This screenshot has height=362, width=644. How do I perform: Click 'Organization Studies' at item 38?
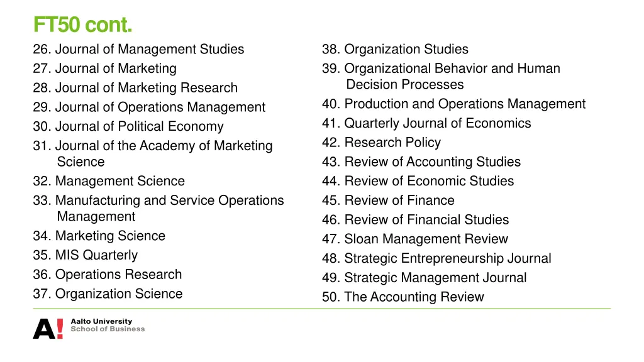click(395, 49)
